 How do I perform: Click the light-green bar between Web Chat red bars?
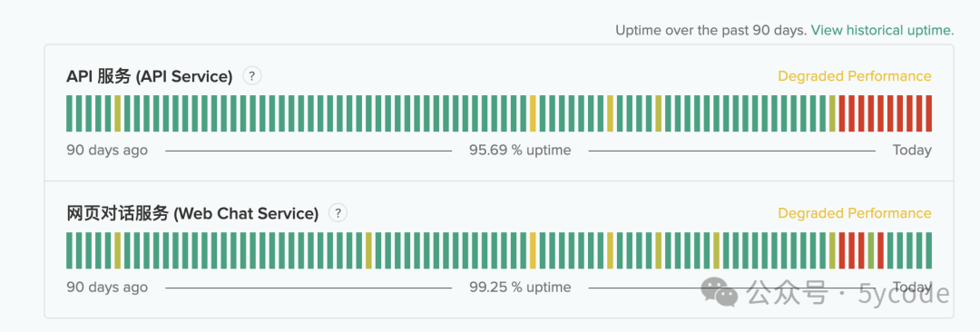coord(870,250)
